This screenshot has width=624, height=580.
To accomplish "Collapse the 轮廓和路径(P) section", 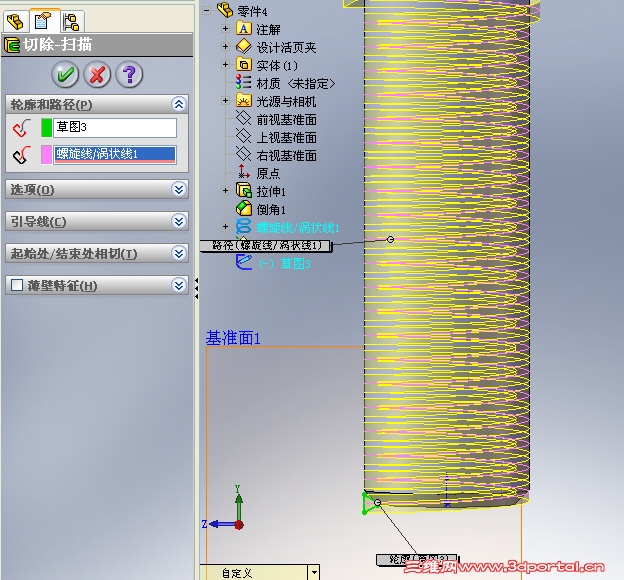I will coord(179,105).
